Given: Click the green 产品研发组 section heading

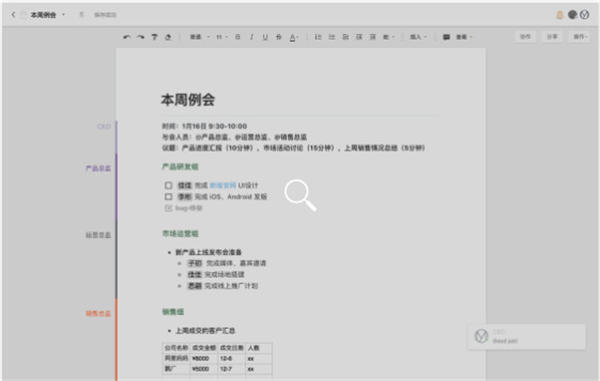Looking at the screenshot, I should (x=180, y=166).
